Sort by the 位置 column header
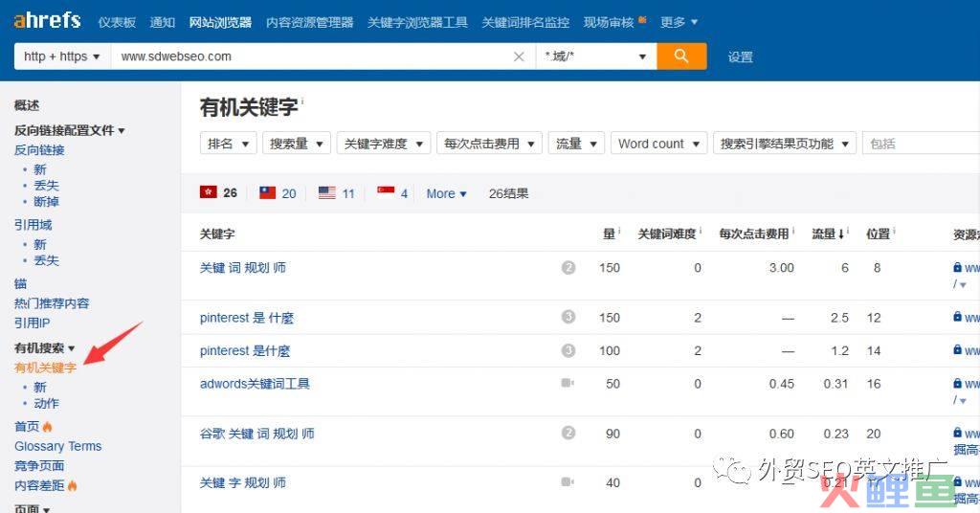The height and width of the screenshot is (513, 980). 879,234
